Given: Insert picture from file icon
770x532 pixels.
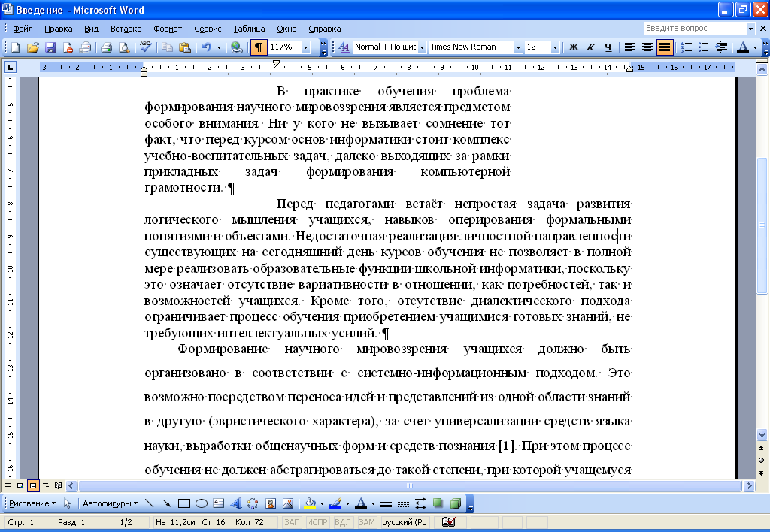Looking at the screenshot, I should (x=288, y=503).
